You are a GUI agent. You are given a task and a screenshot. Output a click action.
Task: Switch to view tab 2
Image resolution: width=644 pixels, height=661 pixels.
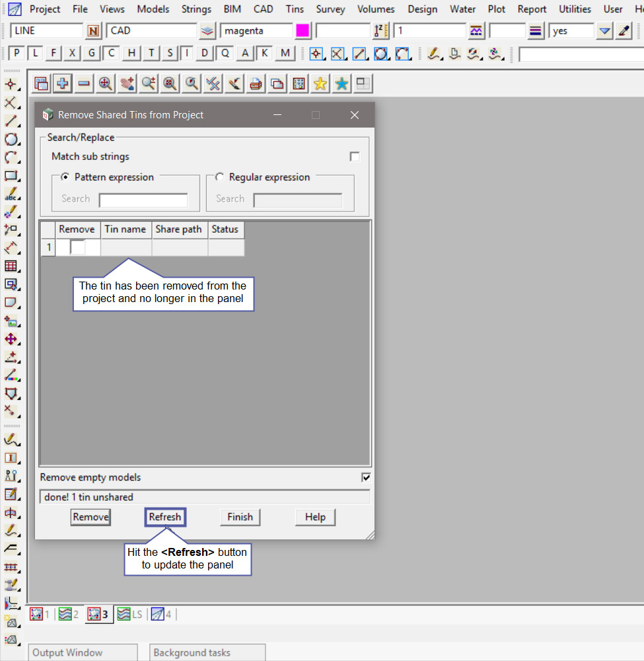point(69,614)
